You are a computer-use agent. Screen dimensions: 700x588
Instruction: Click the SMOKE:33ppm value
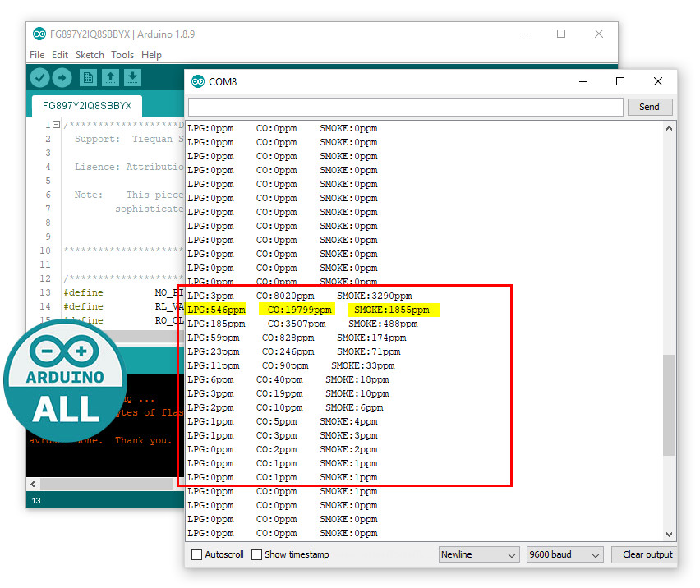[363, 365]
